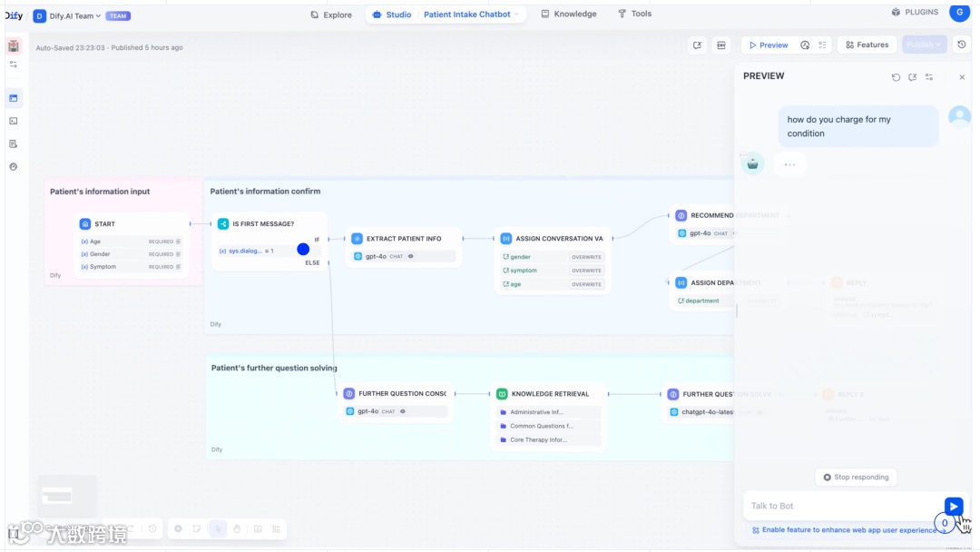Click add node plus icon bottom toolbar
The width and height of the screenshot is (980, 552).
click(x=178, y=529)
